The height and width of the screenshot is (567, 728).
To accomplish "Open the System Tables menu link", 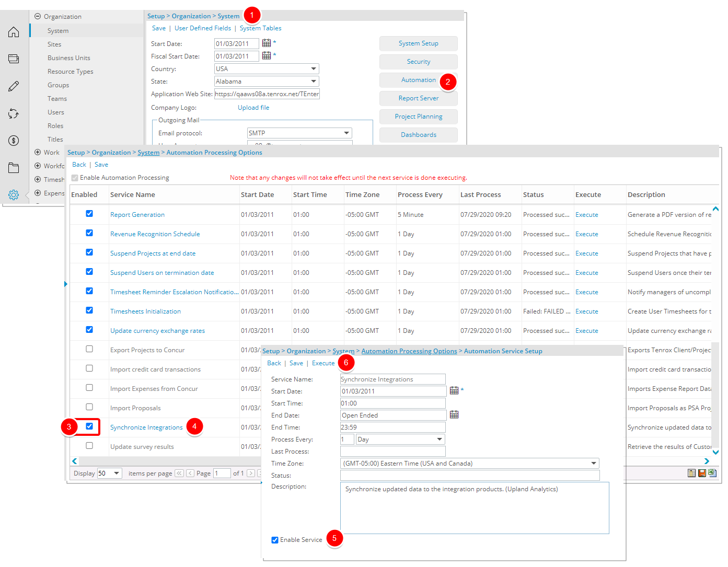I will coord(260,28).
